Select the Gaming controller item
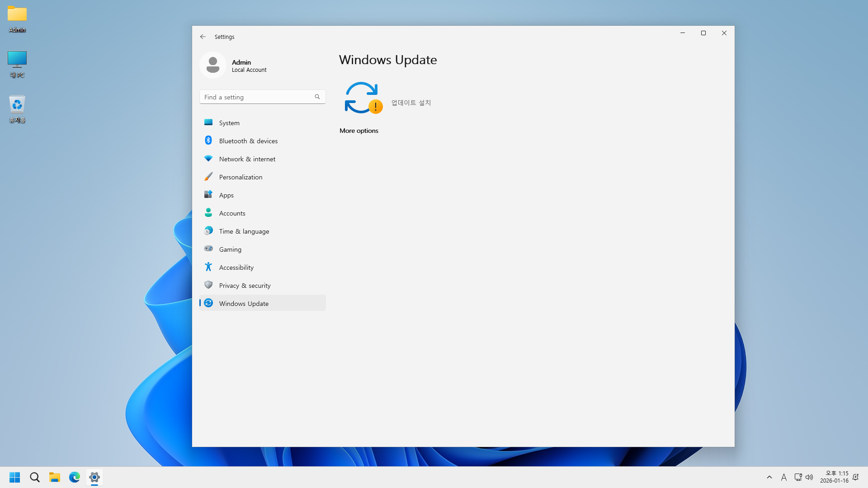The image size is (868, 488). 230,249
